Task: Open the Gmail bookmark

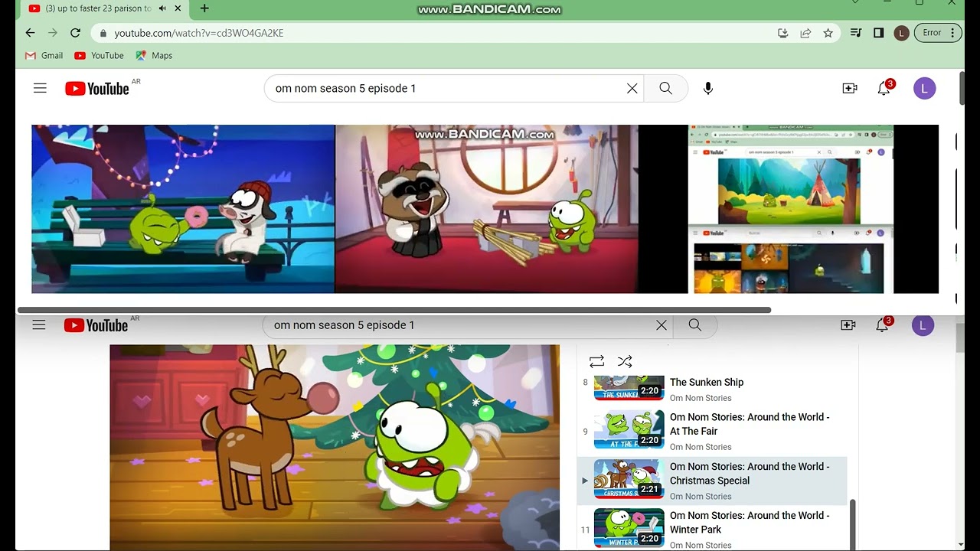Action: (44, 56)
